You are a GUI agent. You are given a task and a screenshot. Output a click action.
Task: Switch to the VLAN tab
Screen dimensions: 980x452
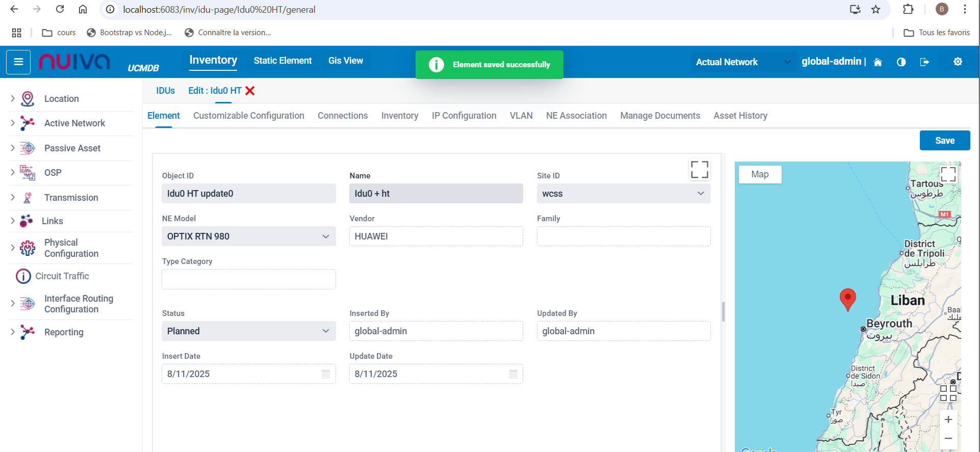pos(521,116)
